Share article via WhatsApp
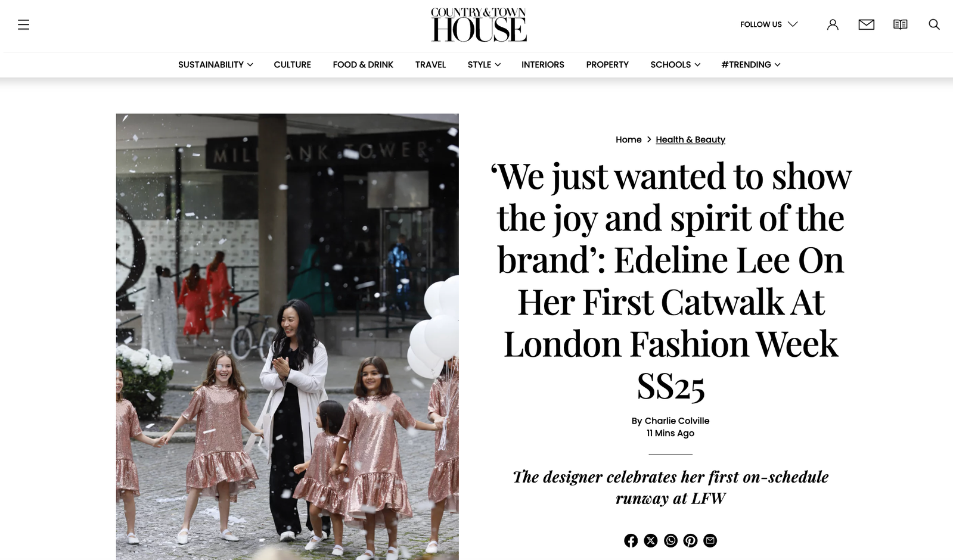 670,540
